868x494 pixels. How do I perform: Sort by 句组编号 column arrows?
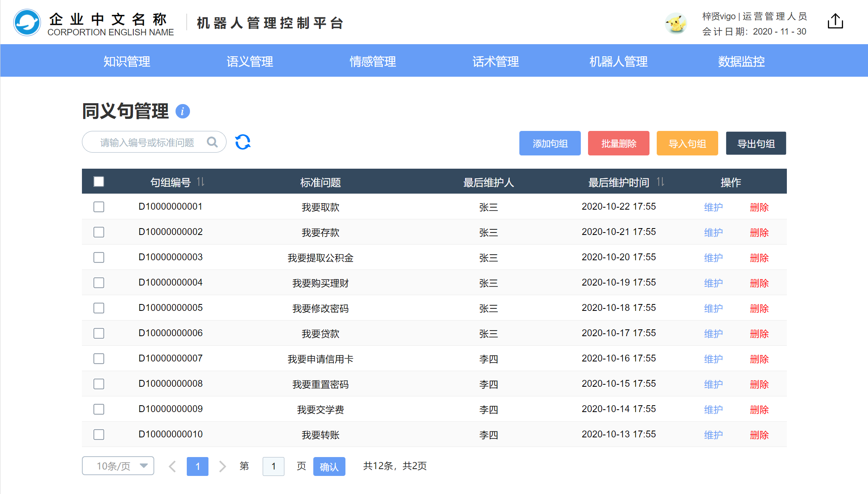[200, 182]
